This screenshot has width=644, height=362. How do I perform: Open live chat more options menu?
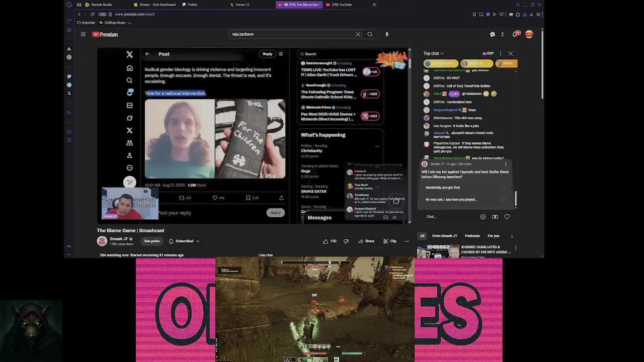point(500,53)
